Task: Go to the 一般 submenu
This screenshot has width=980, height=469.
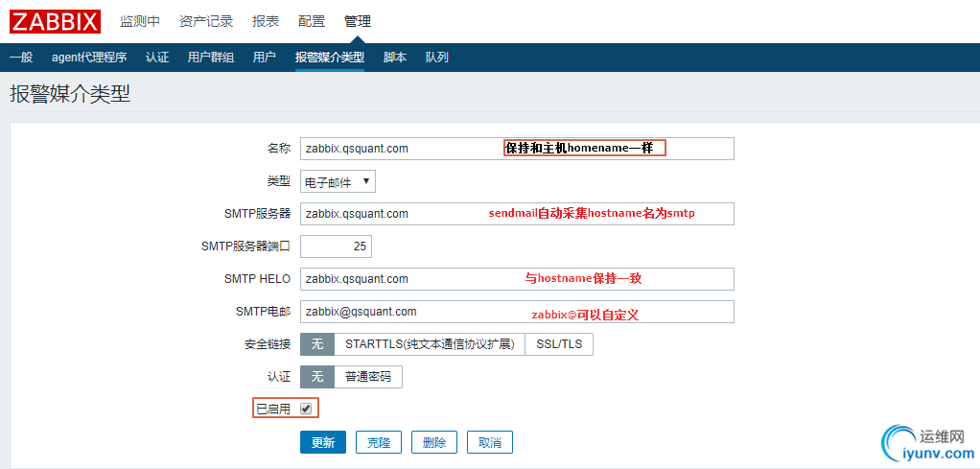Action: (x=21, y=58)
